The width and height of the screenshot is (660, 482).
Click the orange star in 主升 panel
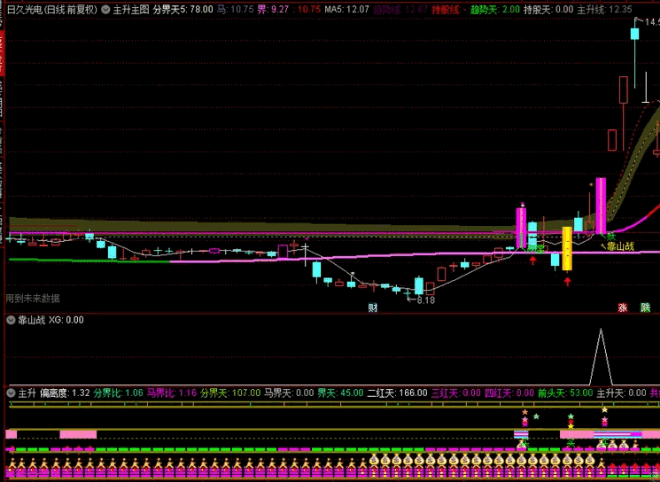tap(524, 413)
